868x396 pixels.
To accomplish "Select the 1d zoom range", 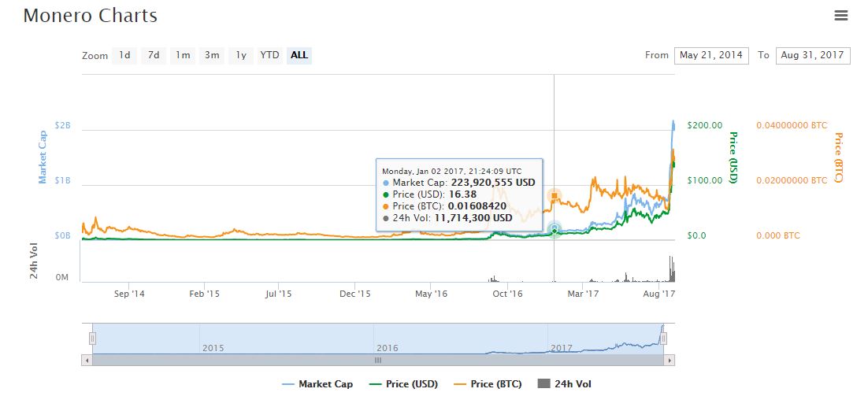I will click(124, 55).
